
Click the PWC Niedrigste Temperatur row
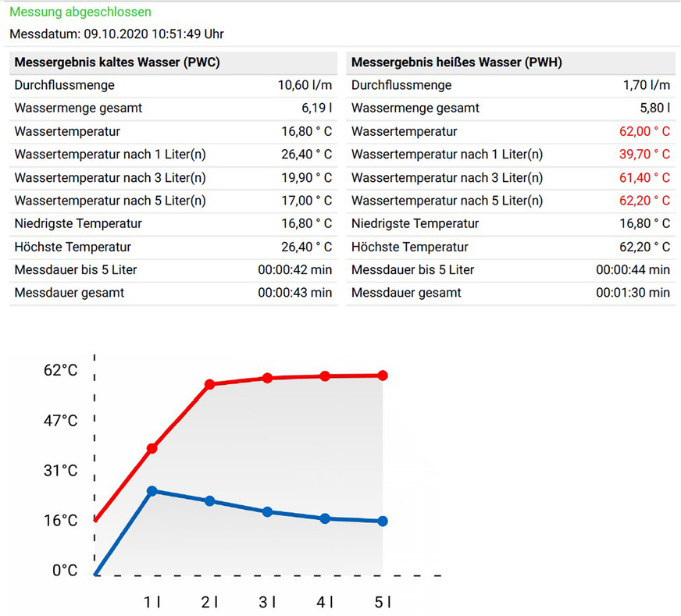(x=172, y=224)
